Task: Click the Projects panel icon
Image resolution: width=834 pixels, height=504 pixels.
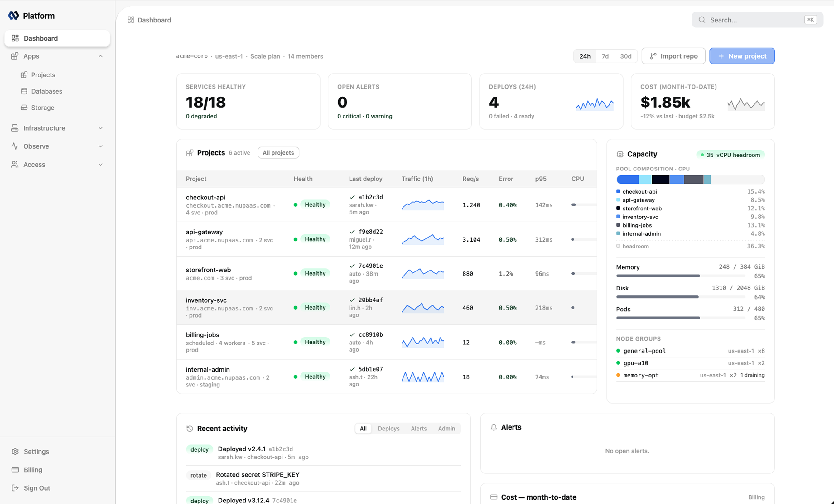Action: point(190,153)
